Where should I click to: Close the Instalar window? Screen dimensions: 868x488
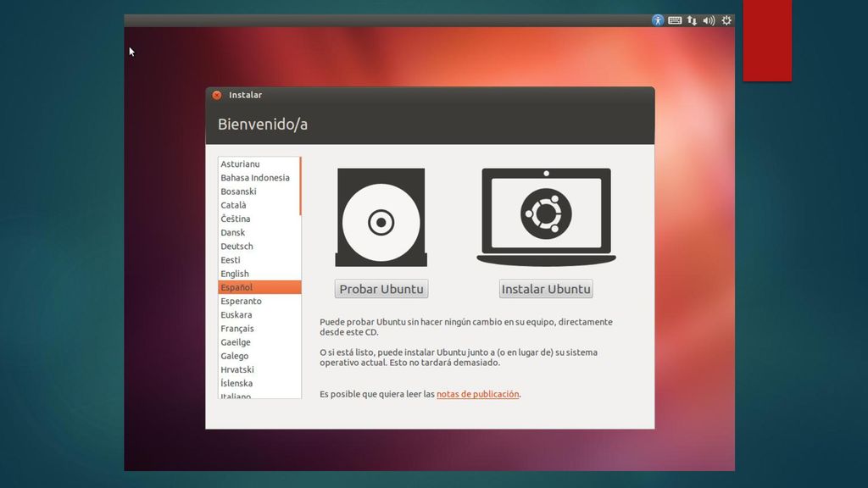coord(217,95)
